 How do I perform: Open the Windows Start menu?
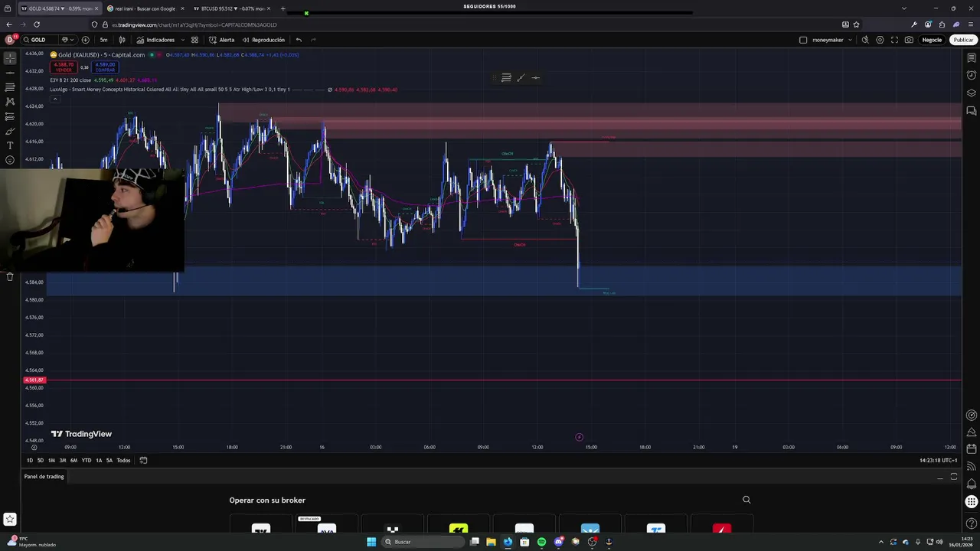pyautogui.click(x=371, y=542)
